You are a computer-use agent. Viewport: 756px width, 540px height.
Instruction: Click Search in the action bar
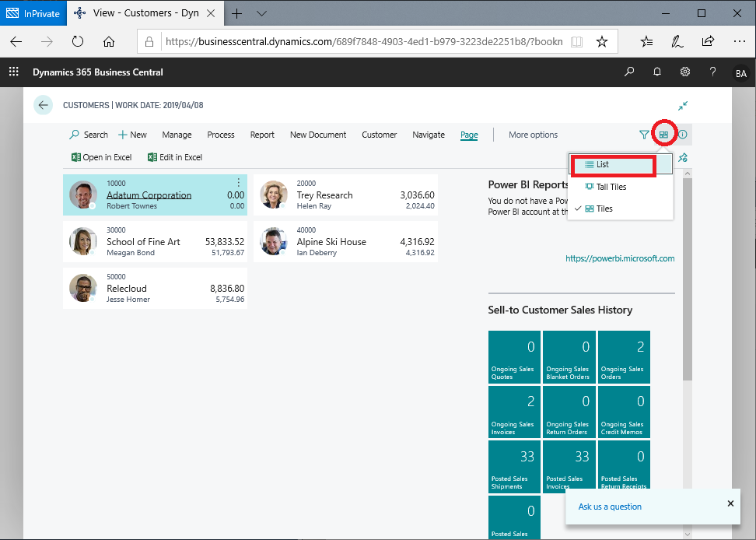(89, 135)
